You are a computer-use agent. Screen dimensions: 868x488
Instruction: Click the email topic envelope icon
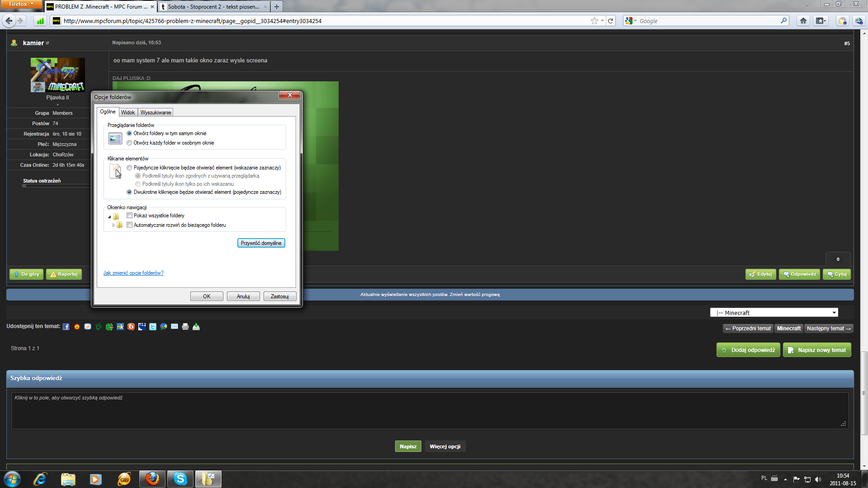[175, 327]
